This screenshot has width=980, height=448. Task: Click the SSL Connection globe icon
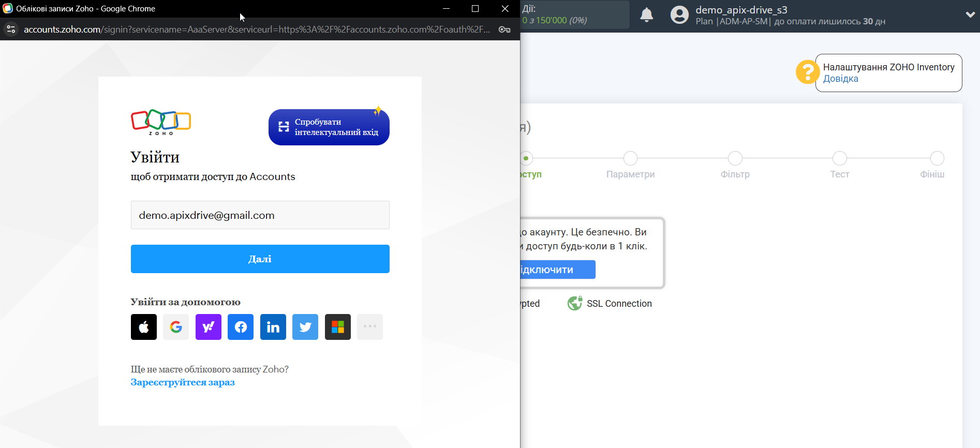[x=575, y=303]
